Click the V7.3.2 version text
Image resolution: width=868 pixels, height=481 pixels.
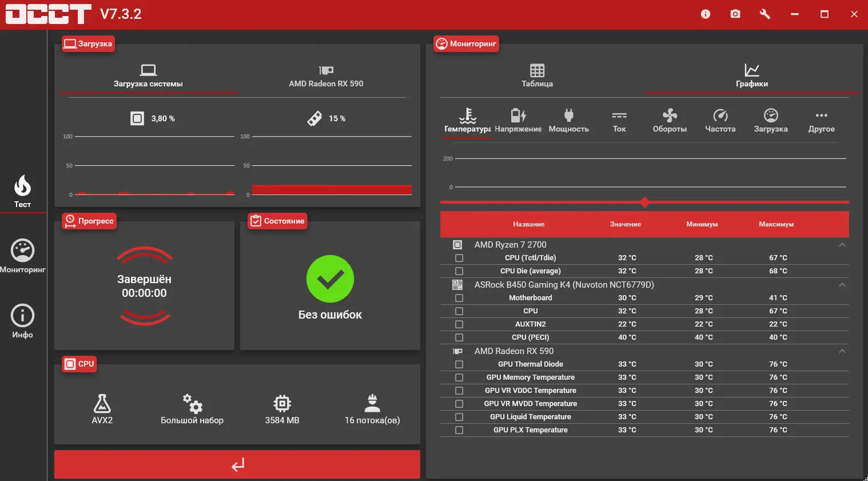(121, 14)
